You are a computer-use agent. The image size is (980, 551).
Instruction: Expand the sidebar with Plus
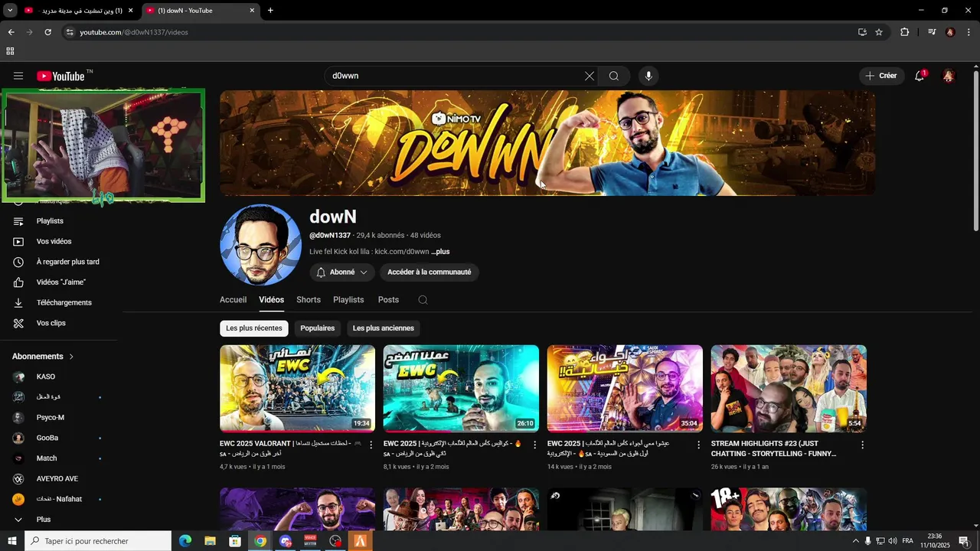44,520
